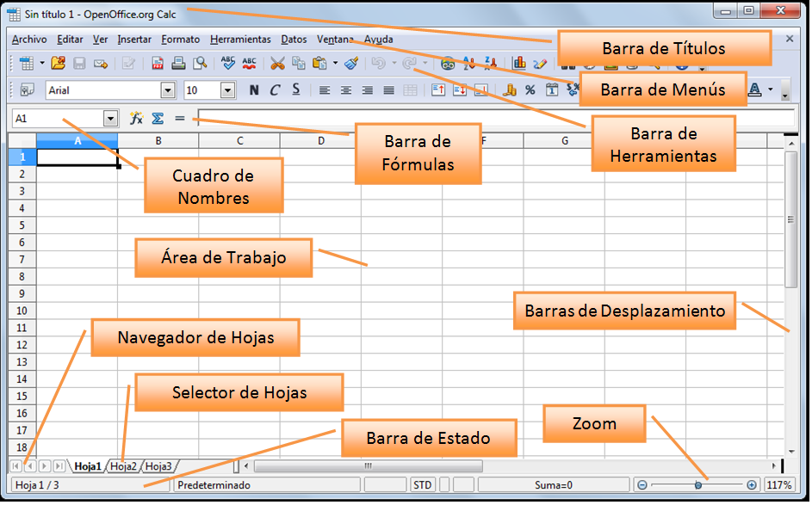The image size is (812, 505).
Task: Toggle italic with the C button
Action: tap(275, 90)
